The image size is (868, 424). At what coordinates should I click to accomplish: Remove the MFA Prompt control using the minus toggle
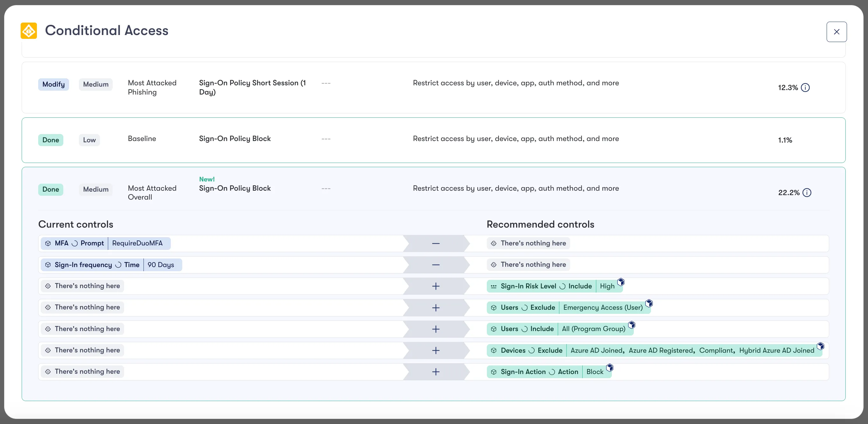(x=436, y=243)
